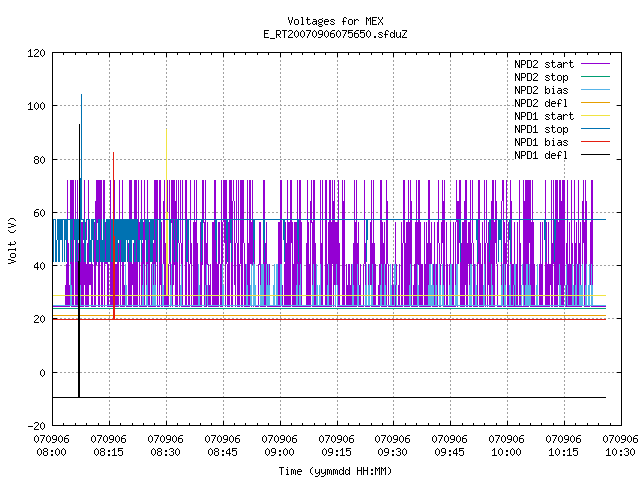
Task: Click the x-axis label '070906 10:15'
Action: 563,446
